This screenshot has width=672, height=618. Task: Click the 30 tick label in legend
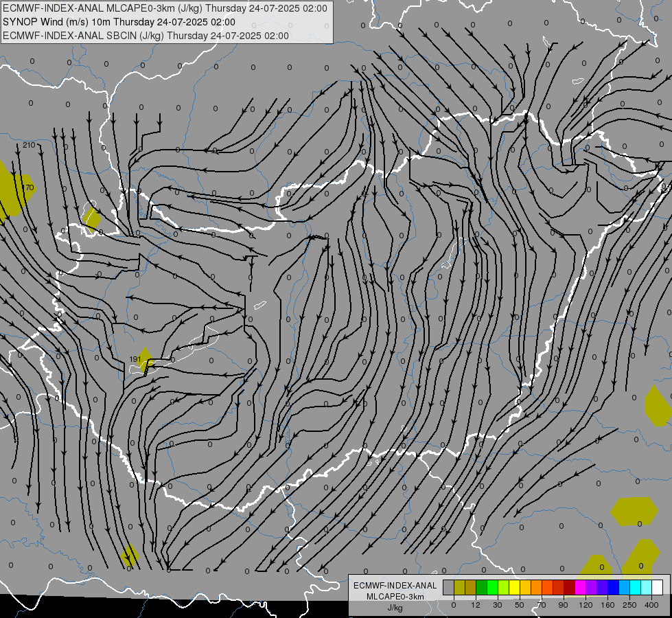[x=498, y=605]
